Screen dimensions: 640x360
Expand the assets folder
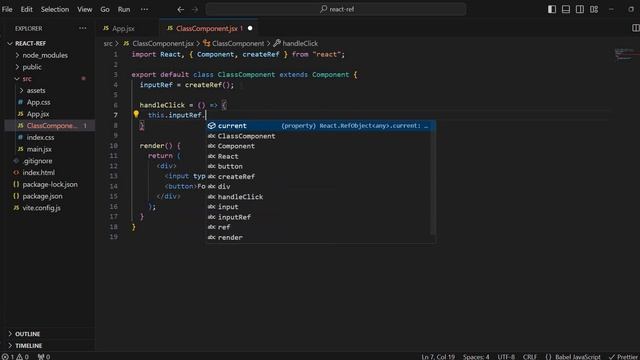tap(36, 91)
